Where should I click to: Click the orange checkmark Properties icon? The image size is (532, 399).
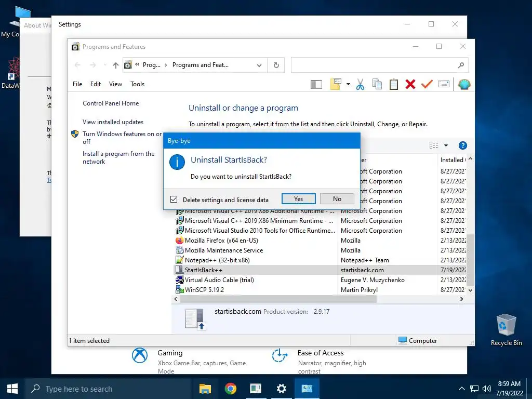pyautogui.click(x=427, y=84)
